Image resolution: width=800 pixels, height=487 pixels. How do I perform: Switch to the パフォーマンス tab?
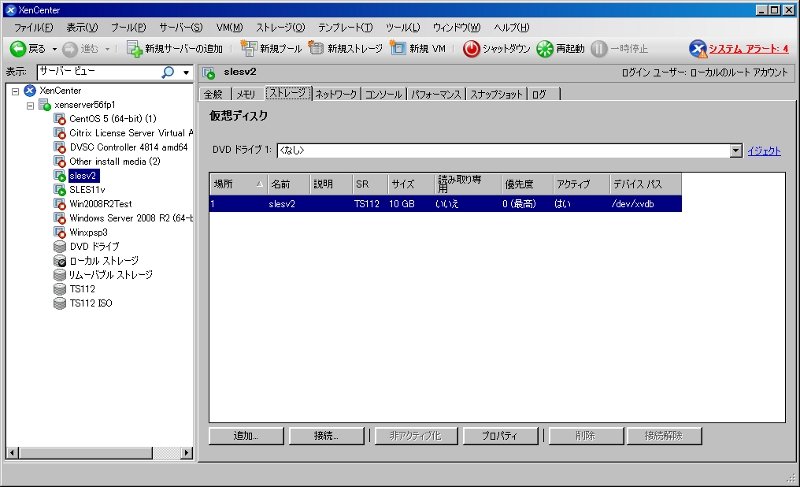click(x=436, y=94)
